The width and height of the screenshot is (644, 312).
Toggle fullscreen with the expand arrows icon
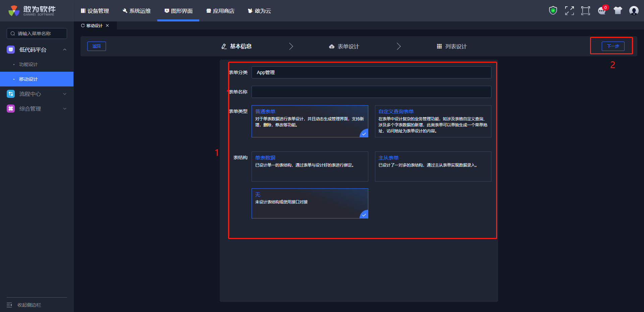tap(569, 11)
